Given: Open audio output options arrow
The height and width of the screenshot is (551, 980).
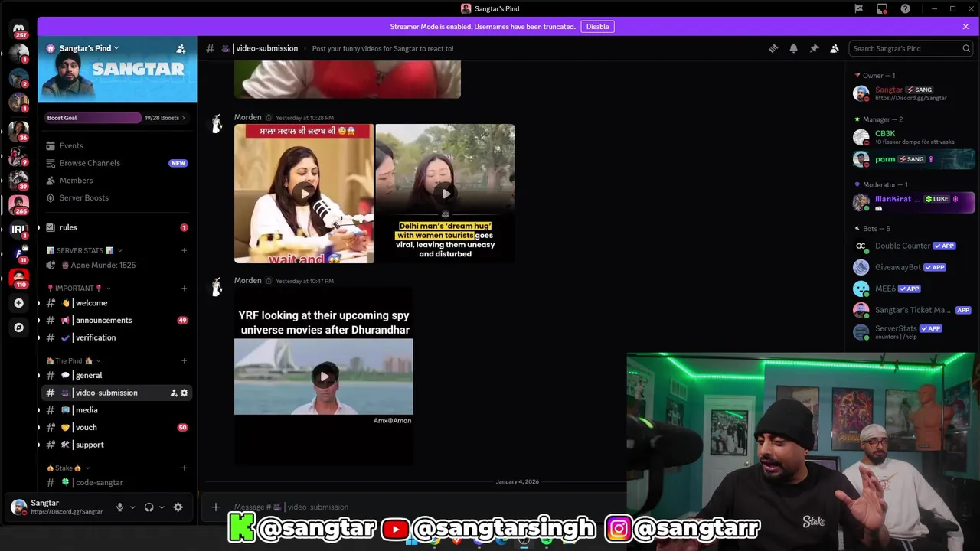Looking at the screenshot, I should pos(162,507).
